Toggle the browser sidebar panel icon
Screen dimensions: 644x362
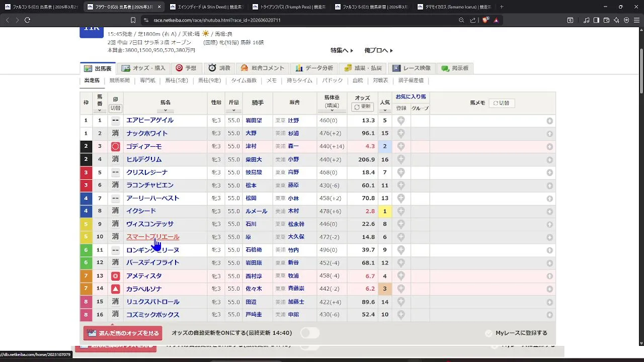point(596,20)
